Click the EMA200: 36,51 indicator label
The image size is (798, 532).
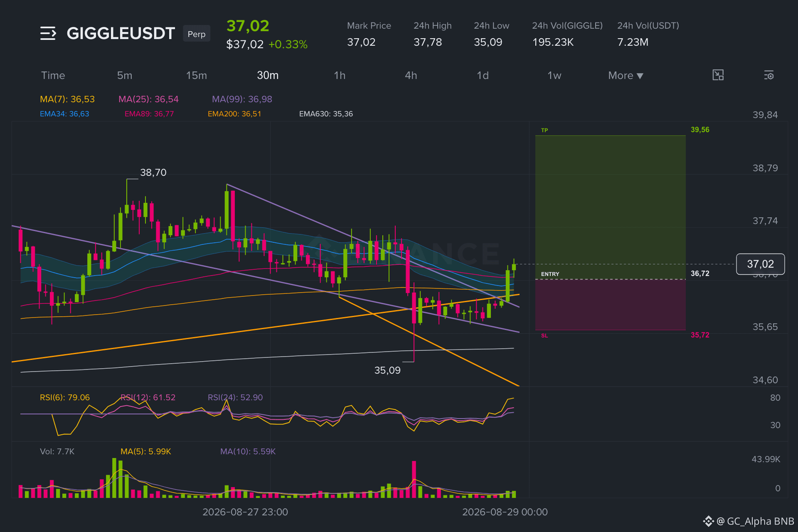tap(234, 114)
